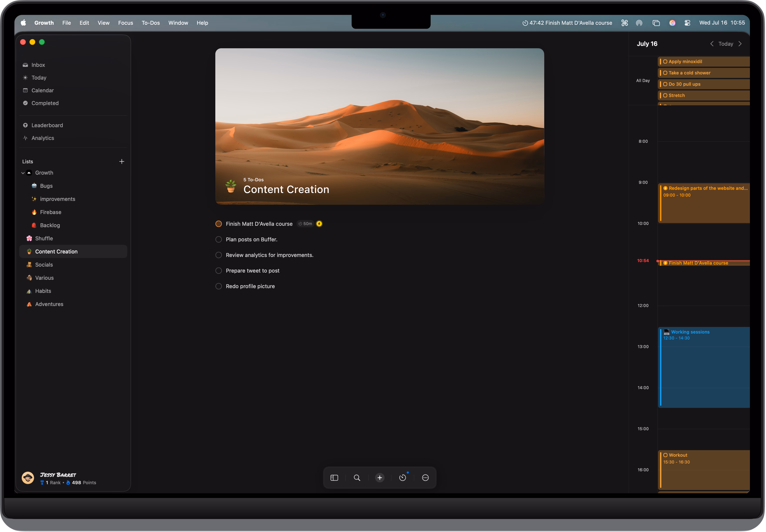Open the Focus menu
The image size is (766, 532).
125,23
